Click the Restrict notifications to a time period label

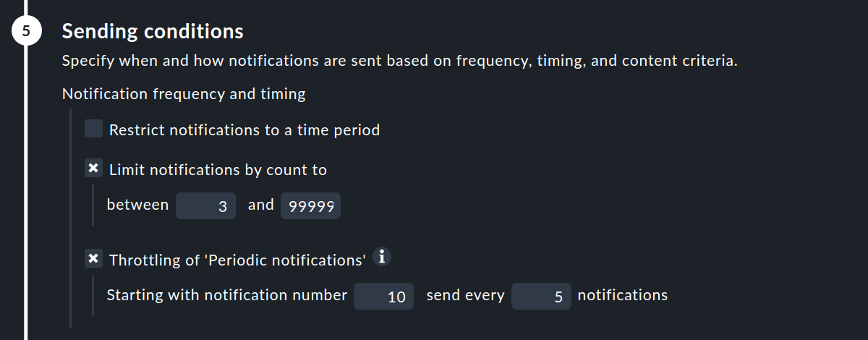244,130
